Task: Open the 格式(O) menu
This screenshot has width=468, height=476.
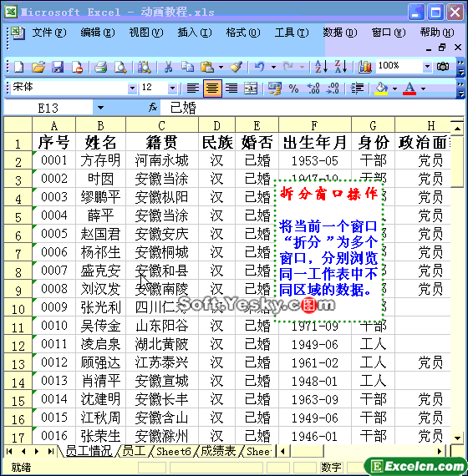Action: click(x=243, y=33)
